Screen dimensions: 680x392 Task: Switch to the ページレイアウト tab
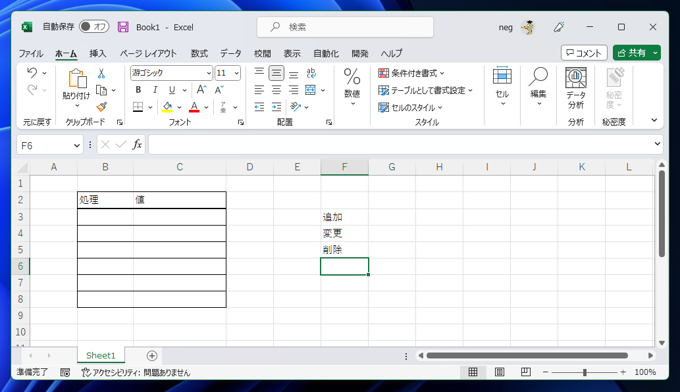[x=148, y=53]
